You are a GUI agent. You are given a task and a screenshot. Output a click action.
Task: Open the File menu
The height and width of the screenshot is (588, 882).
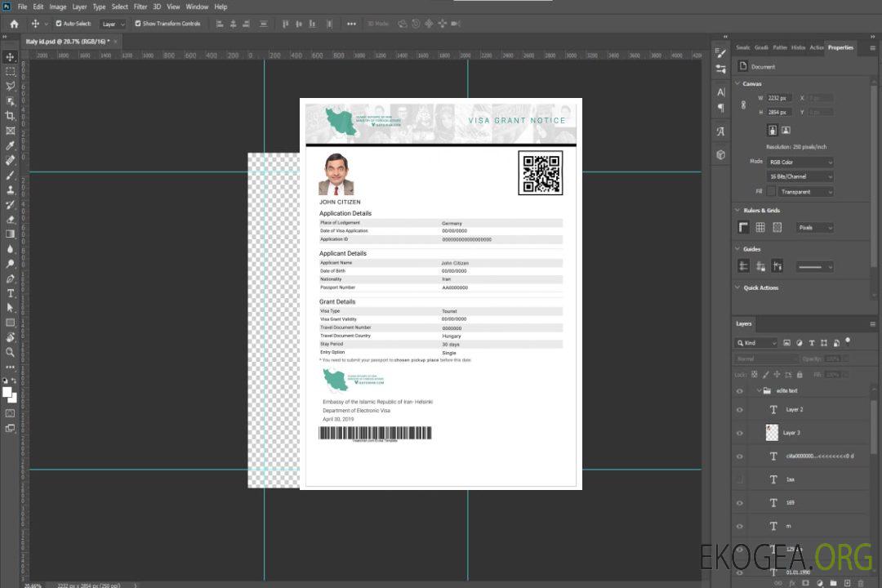(x=23, y=7)
